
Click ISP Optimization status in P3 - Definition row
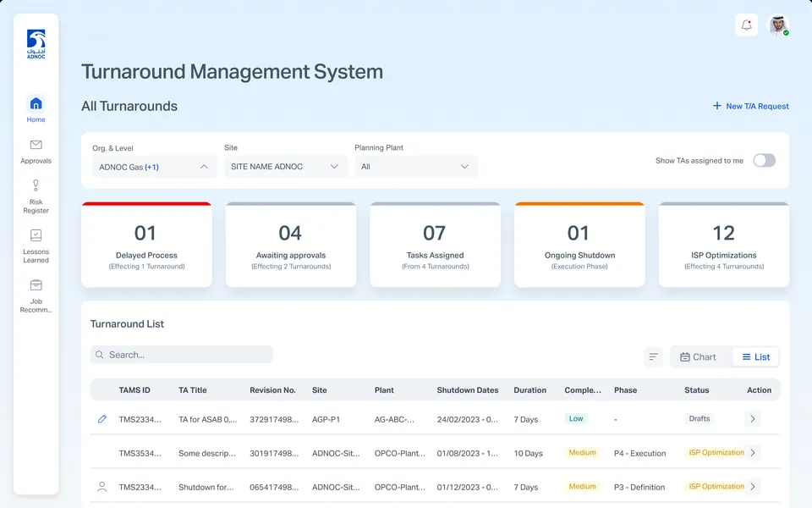point(716,486)
